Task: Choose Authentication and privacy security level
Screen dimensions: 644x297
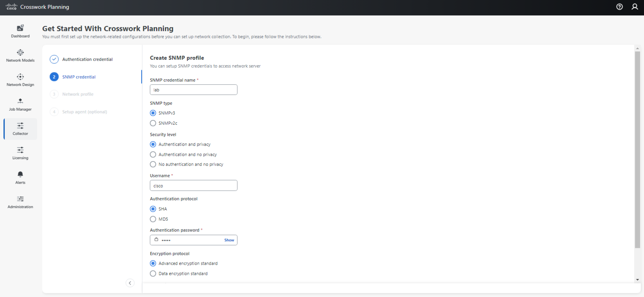Action: [153, 144]
